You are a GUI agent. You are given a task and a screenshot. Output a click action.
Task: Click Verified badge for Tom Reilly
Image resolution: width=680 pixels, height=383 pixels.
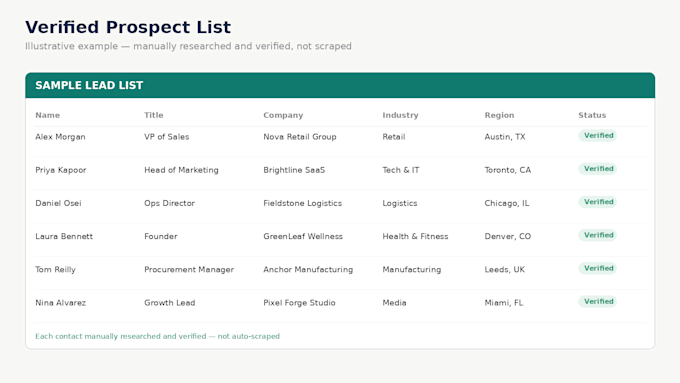[x=598, y=268]
